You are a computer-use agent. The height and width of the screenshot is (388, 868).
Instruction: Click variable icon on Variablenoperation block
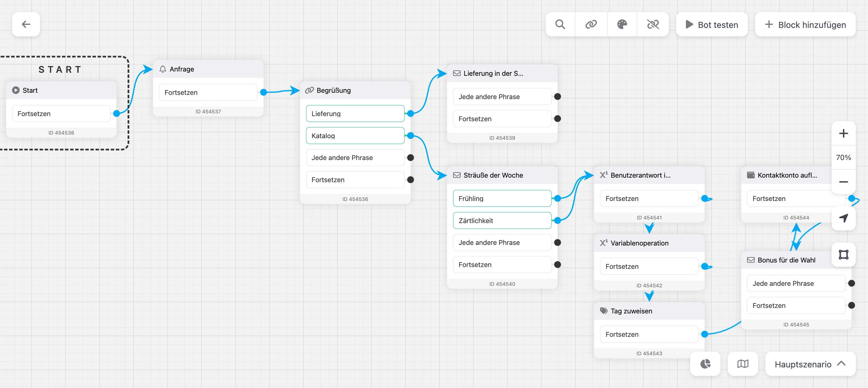pyautogui.click(x=603, y=242)
